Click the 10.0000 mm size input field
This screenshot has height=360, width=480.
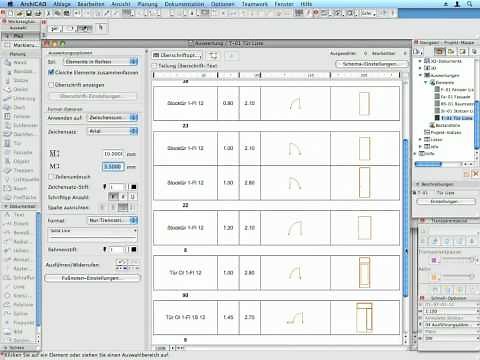coord(113,154)
